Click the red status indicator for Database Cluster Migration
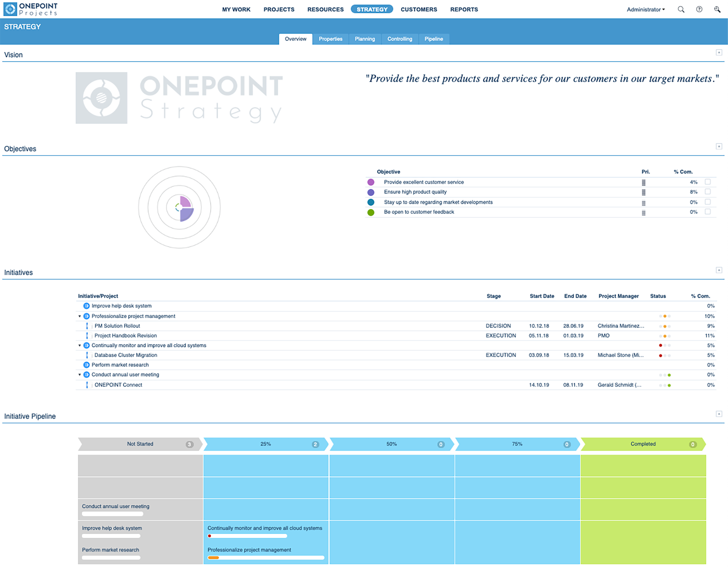Viewport: 728px width, 570px height. click(661, 355)
